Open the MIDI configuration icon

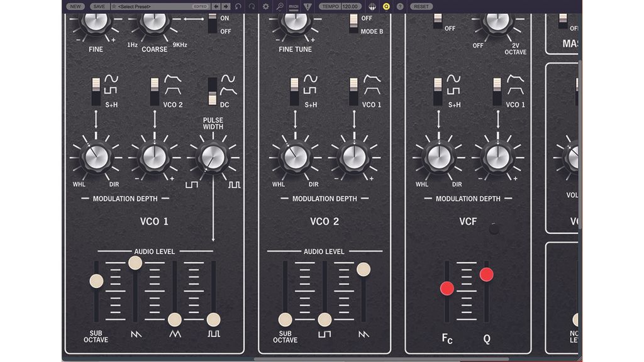point(293,6)
